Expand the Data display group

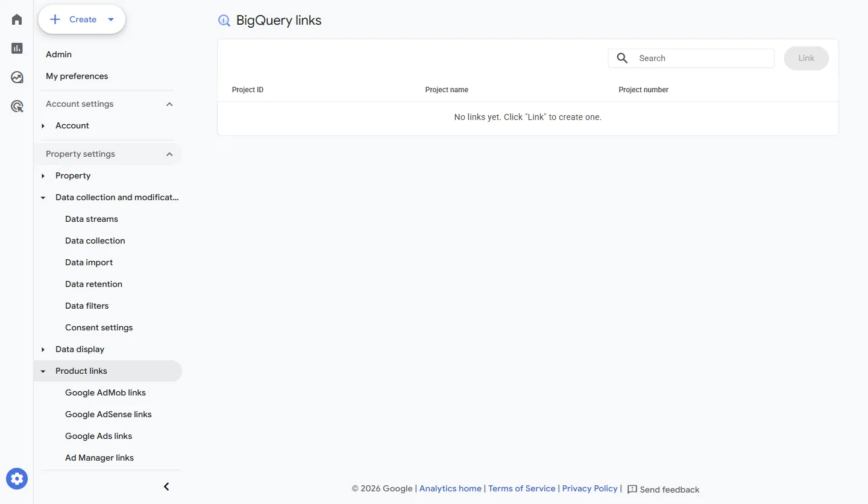[x=43, y=350]
